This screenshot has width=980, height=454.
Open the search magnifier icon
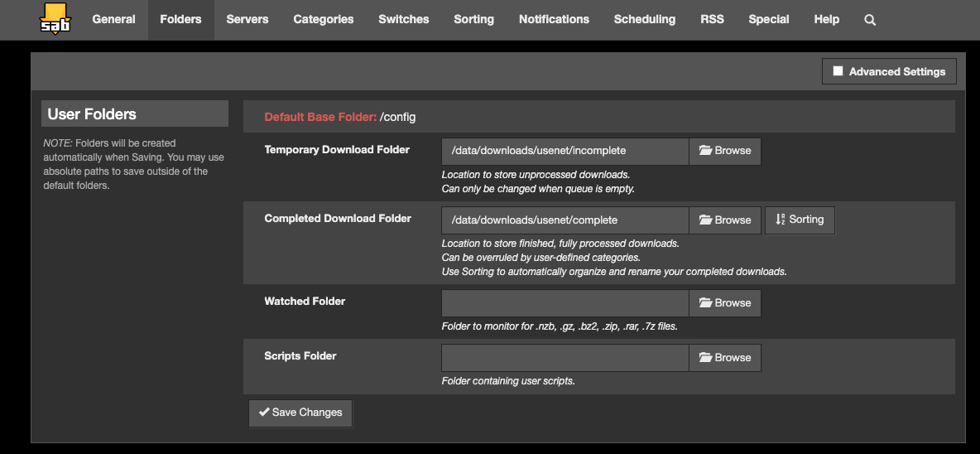[870, 20]
